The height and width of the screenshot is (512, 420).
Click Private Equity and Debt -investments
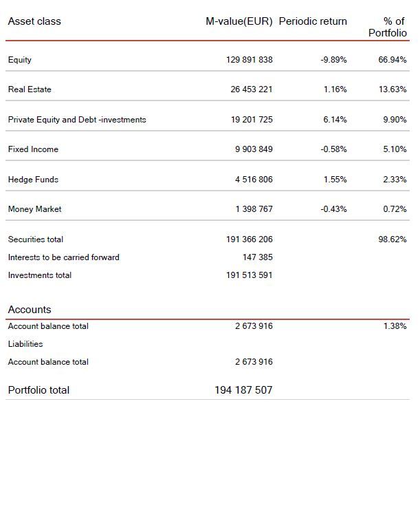point(77,120)
